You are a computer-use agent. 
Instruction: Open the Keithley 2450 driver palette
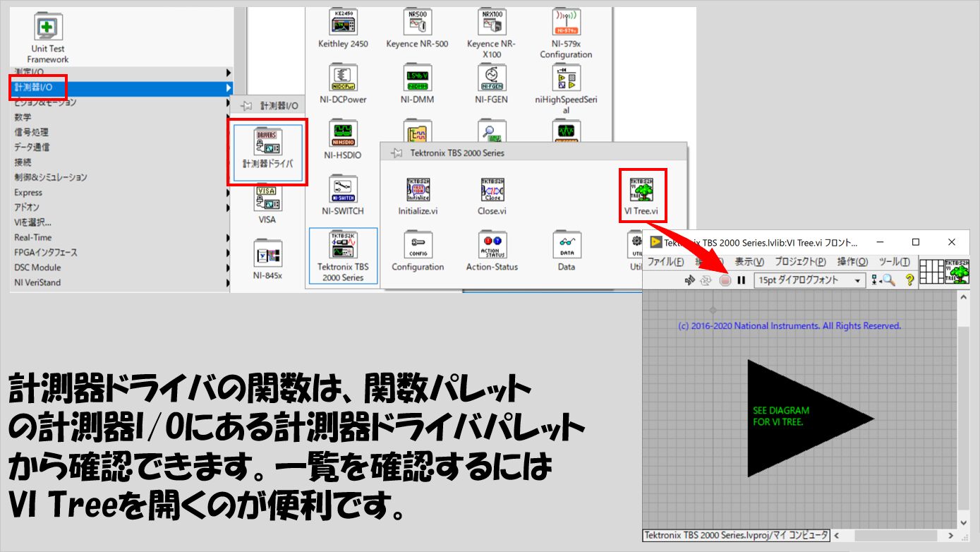[343, 28]
